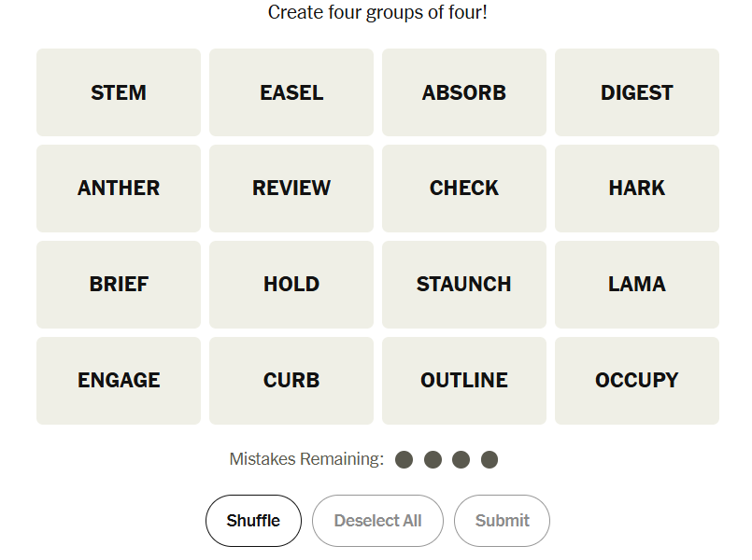Image resolution: width=752 pixels, height=560 pixels.
Task: Pick the DIGEST word tile
Action: 637,92
